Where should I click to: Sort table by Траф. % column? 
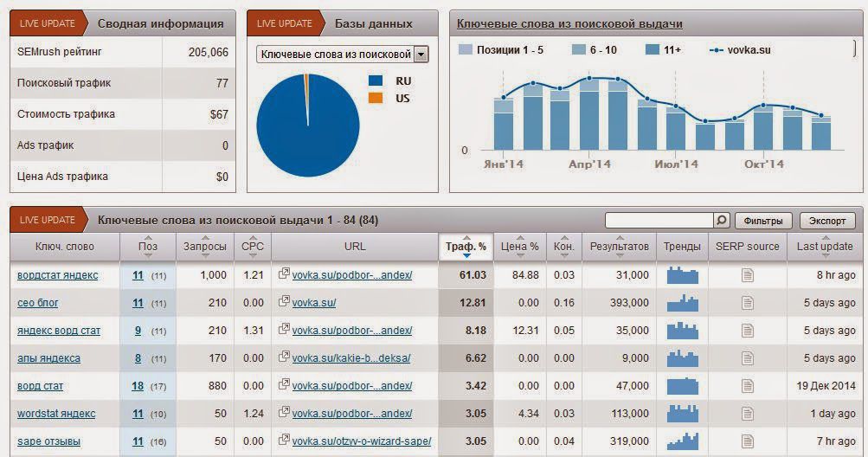point(466,247)
